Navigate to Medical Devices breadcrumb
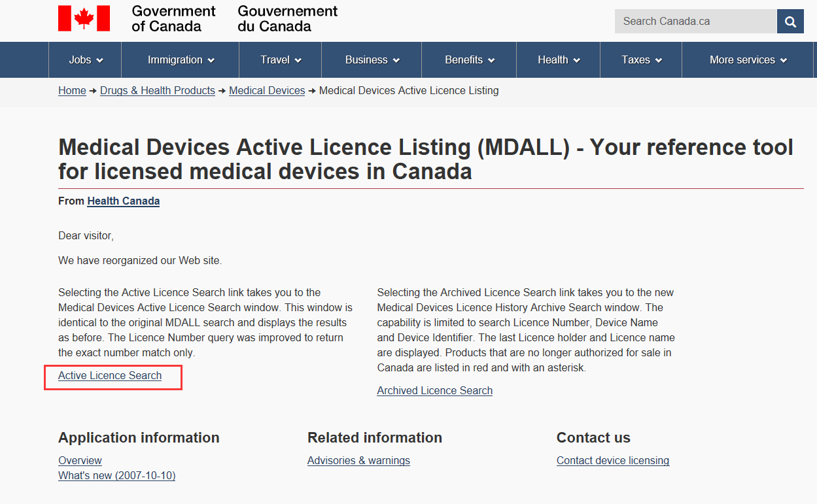Image resolution: width=817 pixels, height=504 pixels. 267,91
